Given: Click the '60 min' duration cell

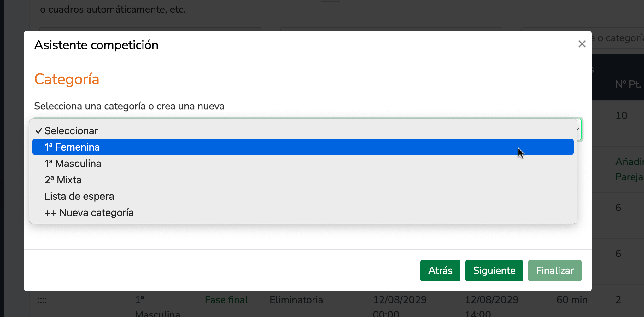Looking at the screenshot, I should pyautogui.click(x=571, y=300).
